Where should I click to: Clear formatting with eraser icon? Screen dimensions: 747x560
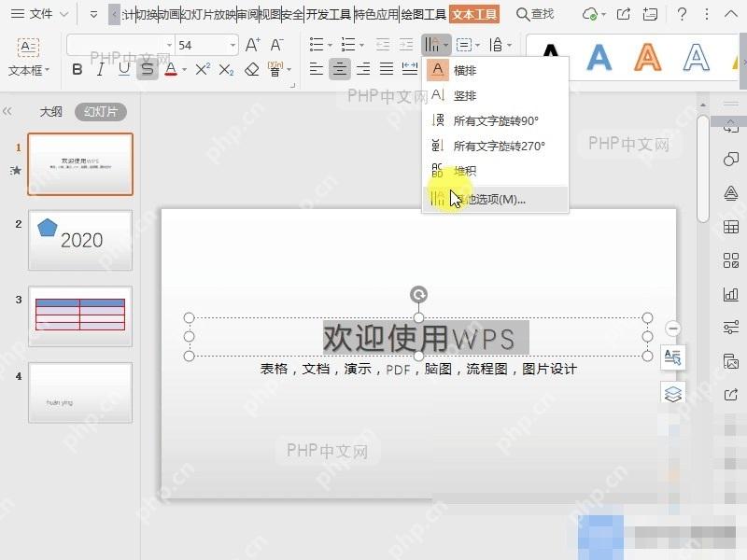tap(251, 69)
